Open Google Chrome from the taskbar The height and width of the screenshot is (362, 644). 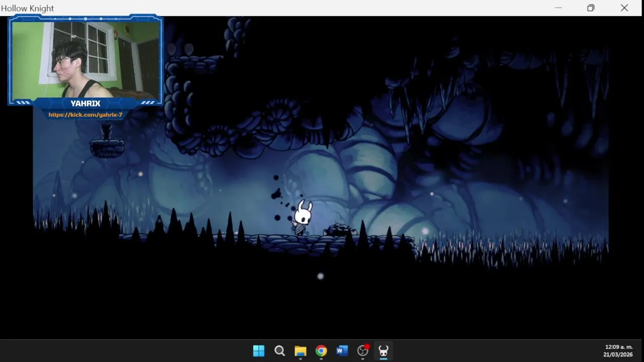click(x=321, y=350)
